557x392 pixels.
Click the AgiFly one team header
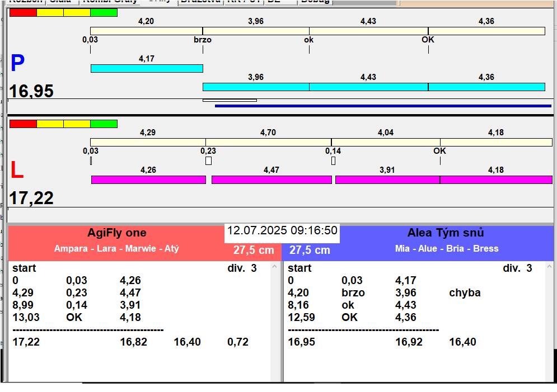pyautogui.click(x=116, y=233)
